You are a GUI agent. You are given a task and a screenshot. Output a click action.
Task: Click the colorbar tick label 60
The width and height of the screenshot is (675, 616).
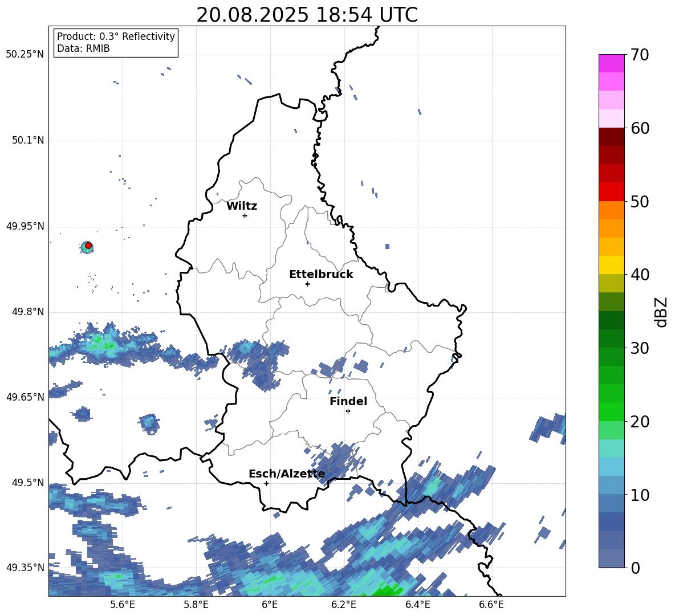coord(640,128)
